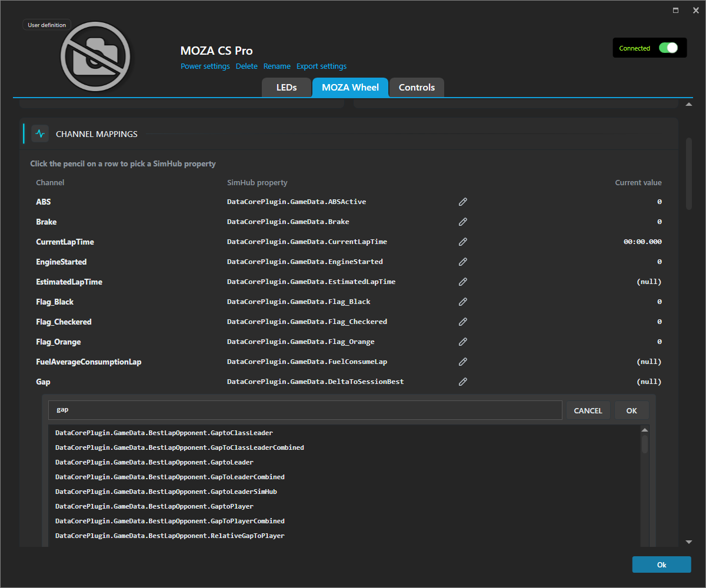Choose BestLapOpponent.GaptoLeader entry
Viewport: 706px width, 588px height.
pos(345,462)
